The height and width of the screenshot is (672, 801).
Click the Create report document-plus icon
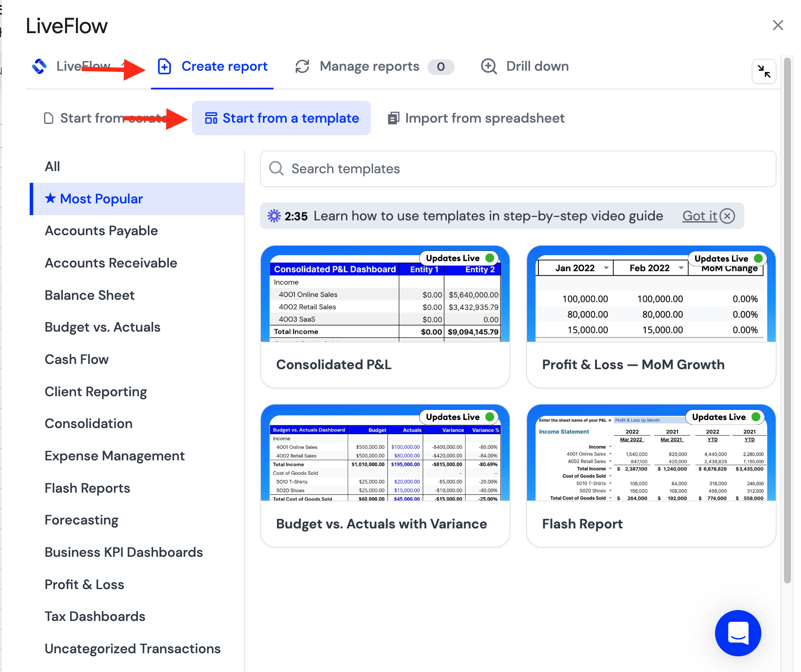pos(164,66)
